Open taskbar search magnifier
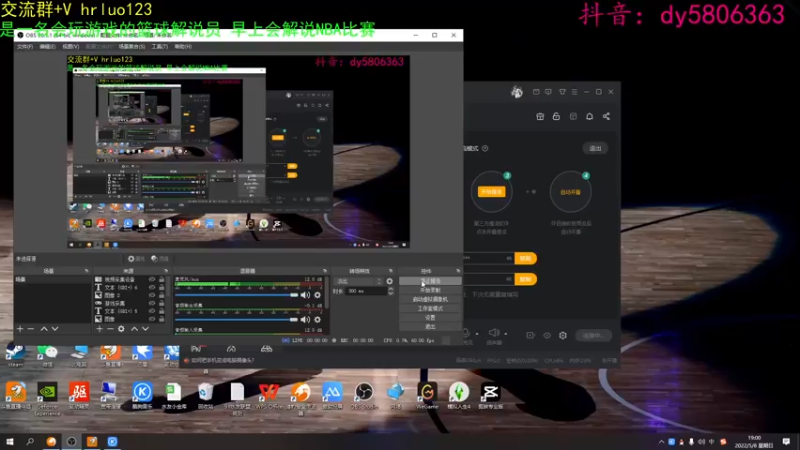 (x=30, y=441)
